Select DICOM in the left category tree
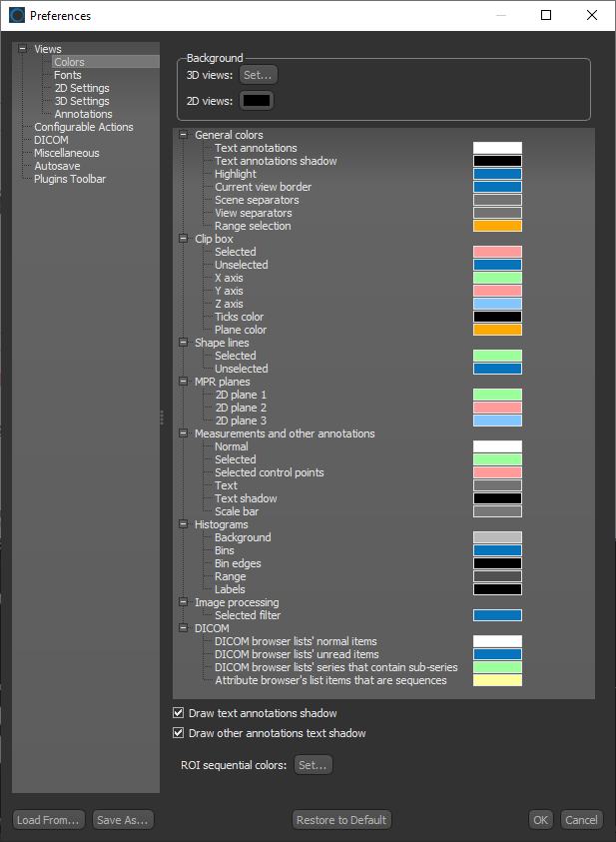 point(51,141)
